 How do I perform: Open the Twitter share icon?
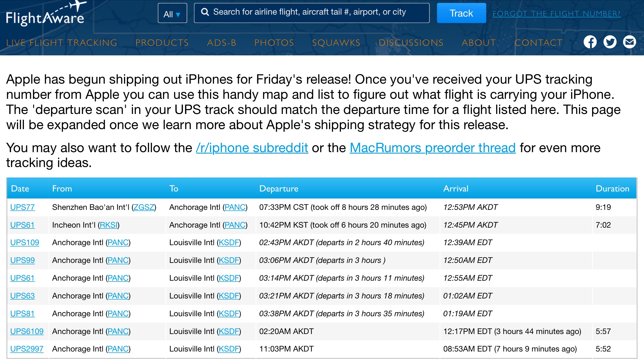pyautogui.click(x=610, y=42)
